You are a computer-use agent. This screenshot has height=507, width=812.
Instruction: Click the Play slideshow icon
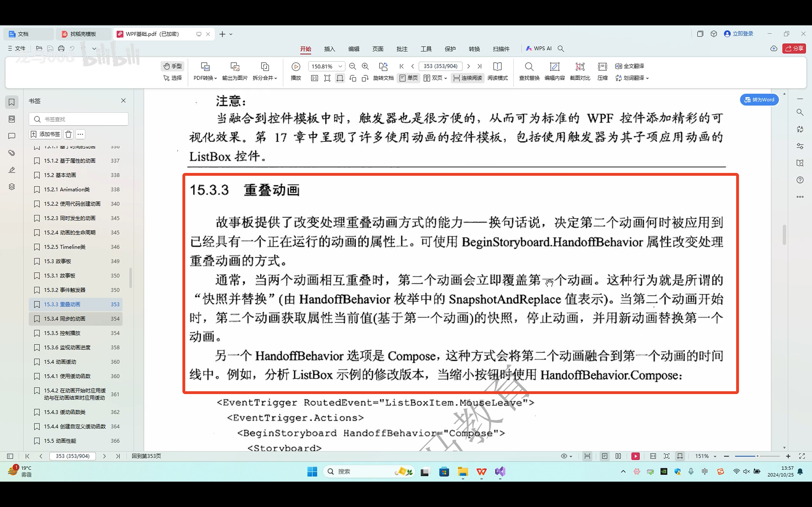(295, 67)
